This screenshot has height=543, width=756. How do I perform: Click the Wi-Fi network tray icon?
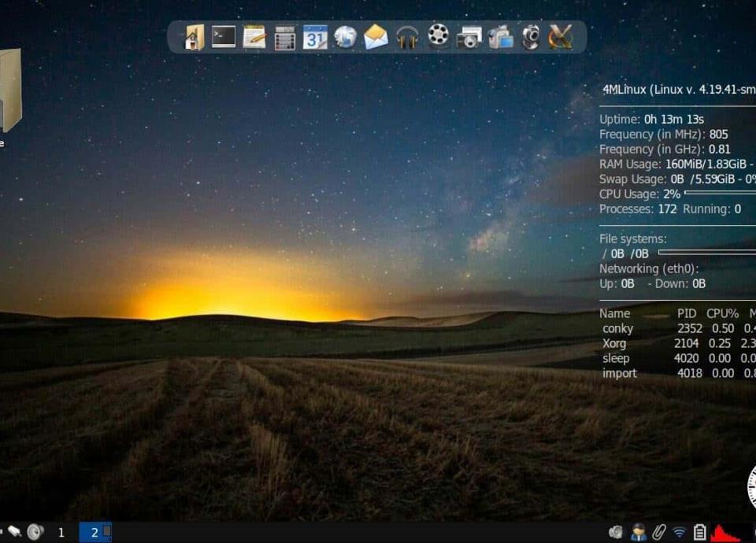point(679,533)
